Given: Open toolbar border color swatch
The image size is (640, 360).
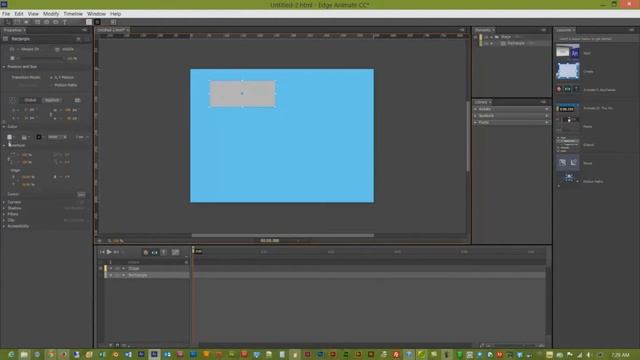Looking at the screenshot, I should pos(98,22).
